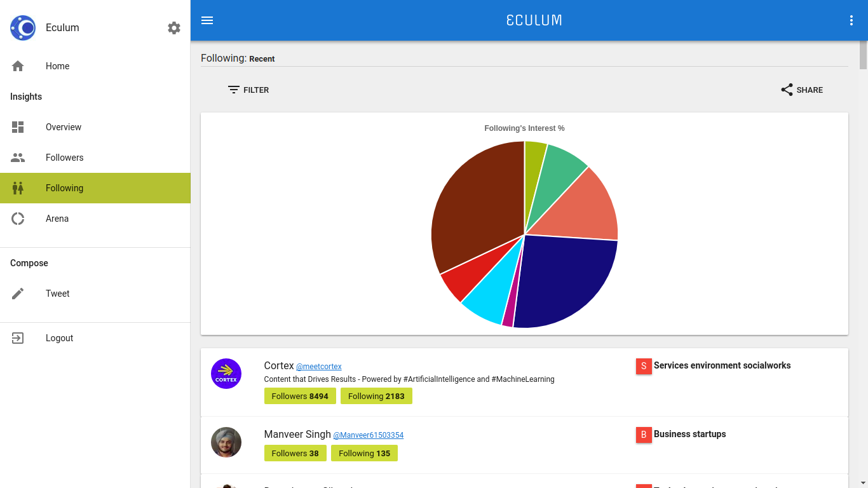868x488 pixels.
Task: Toggle the sidebar with the hamburger menu icon
Action: [207, 20]
